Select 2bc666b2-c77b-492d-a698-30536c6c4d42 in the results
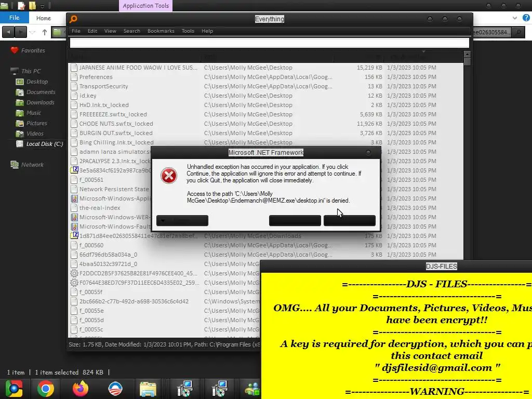 134,301
